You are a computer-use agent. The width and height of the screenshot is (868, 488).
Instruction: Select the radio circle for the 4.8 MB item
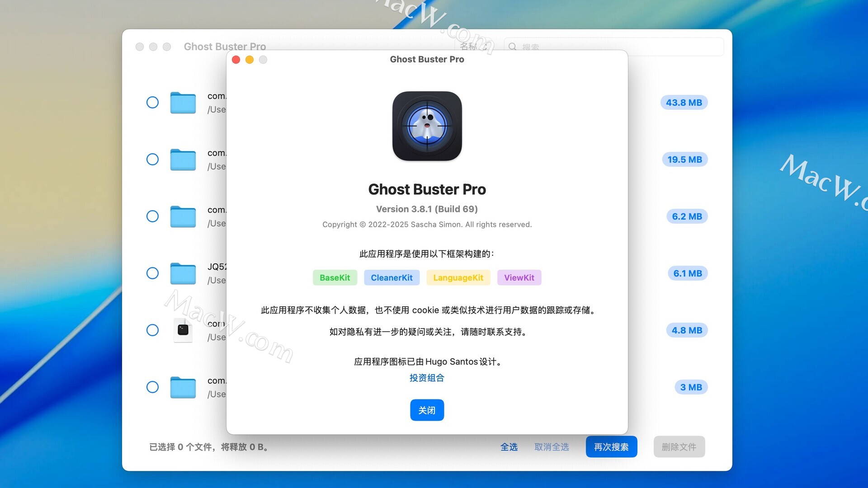[152, 330]
